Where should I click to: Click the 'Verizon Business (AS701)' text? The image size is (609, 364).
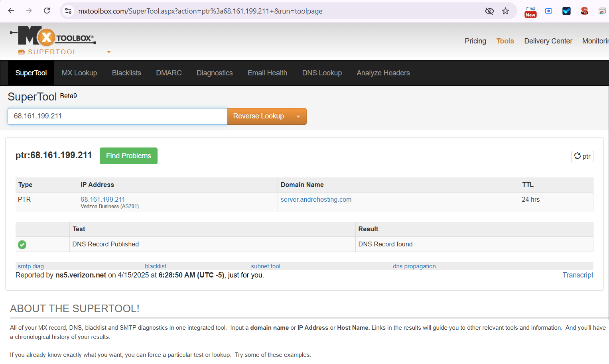(110, 207)
